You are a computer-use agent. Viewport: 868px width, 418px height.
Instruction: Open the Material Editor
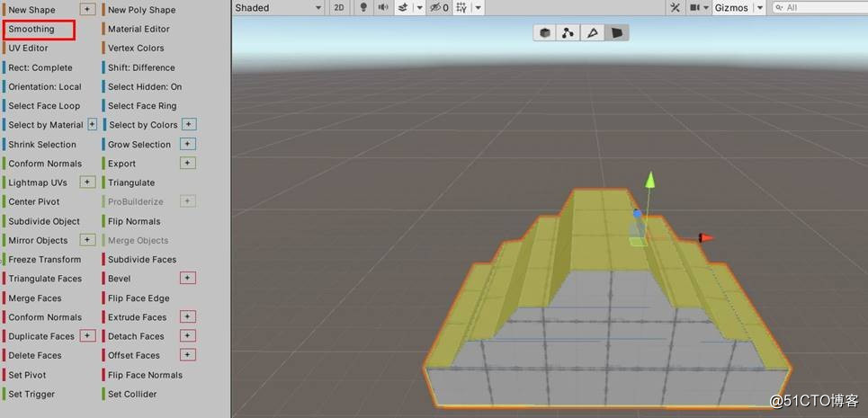point(139,29)
